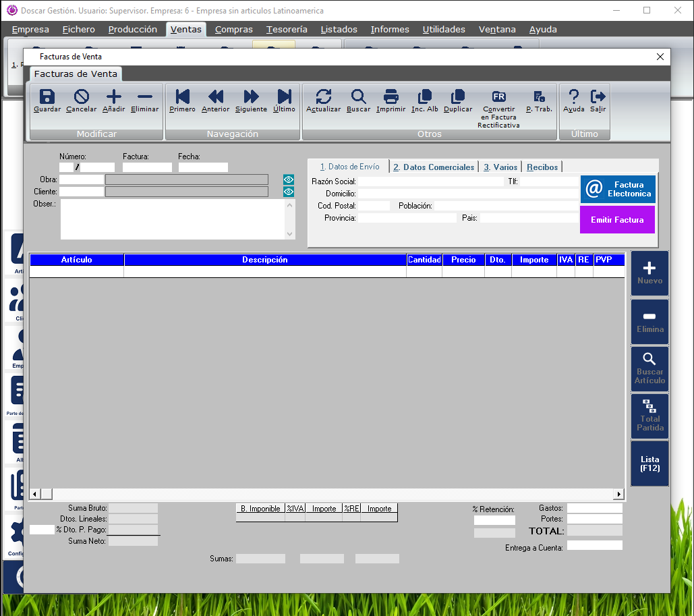Screen dimensions: 694x616
Task: Go to the Primero record
Action: coord(182,97)
